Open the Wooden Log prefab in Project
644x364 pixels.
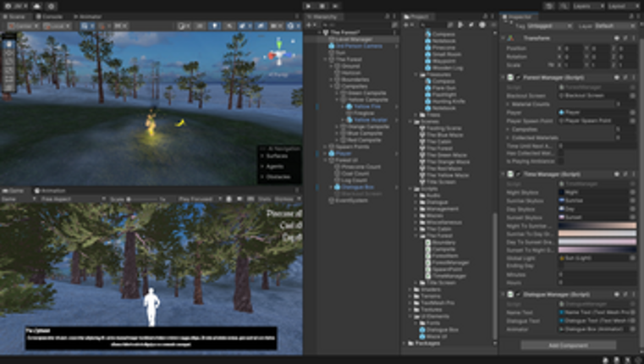click(443, 68)
